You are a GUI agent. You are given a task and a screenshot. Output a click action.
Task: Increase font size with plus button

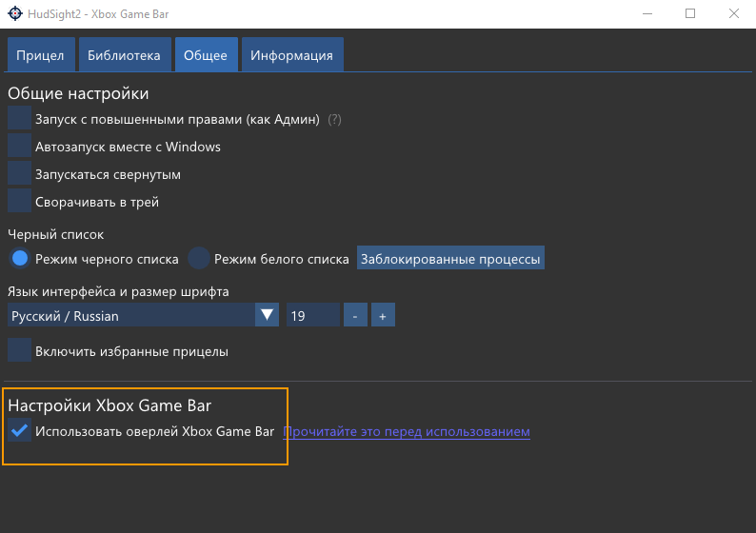coord(383,315)
